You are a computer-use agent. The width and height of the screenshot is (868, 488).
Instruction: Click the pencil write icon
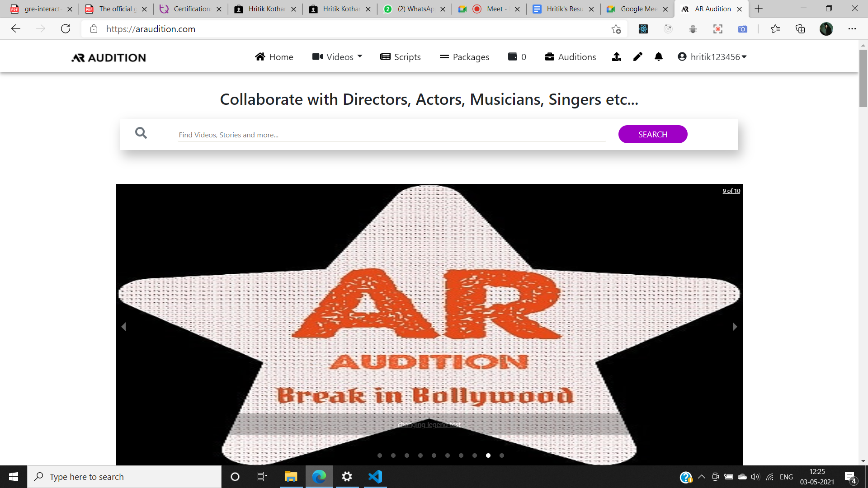(637, 56)
